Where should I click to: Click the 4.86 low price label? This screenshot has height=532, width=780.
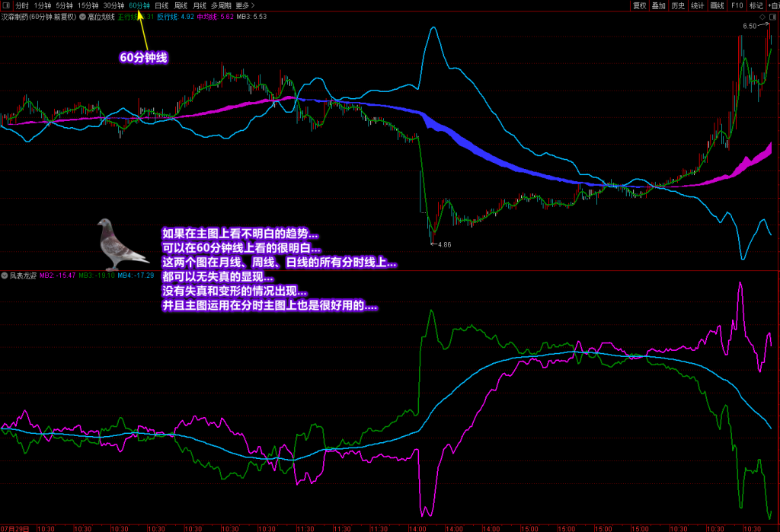pos(444,244)
